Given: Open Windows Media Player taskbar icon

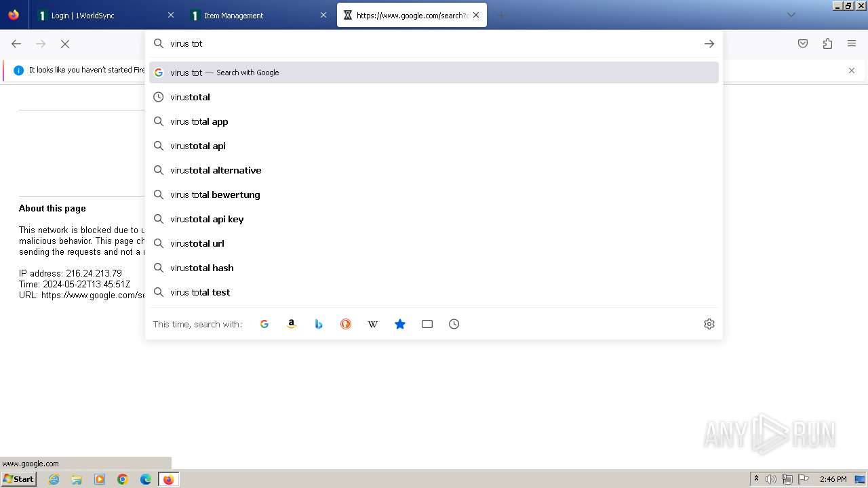Looking at the screenshot, I should [x=100, y=479].
